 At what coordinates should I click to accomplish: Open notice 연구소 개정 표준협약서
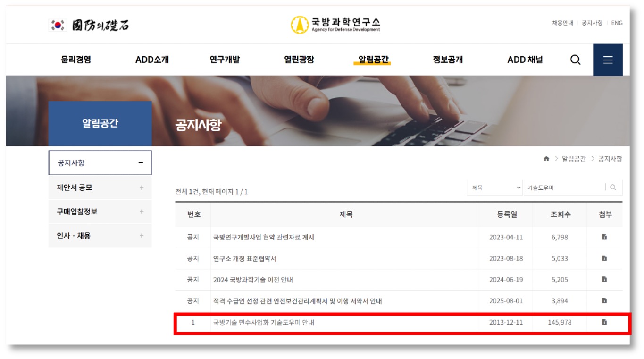245,258
